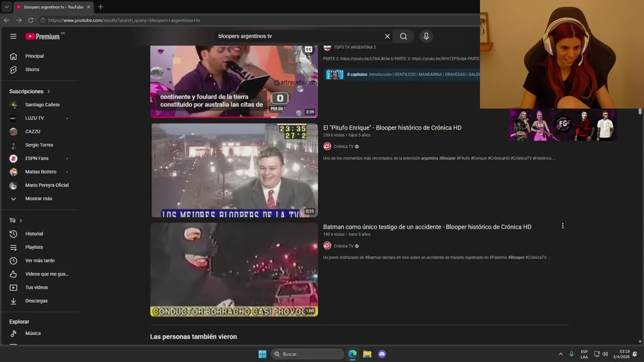
Task: Open Discord from taskbar
Action: coord(382,354)
